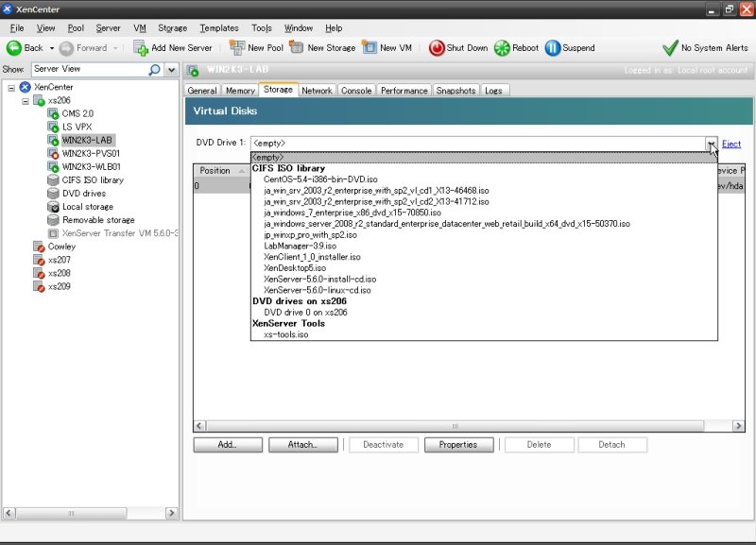Open the Back history dropdown arrow

52,48
